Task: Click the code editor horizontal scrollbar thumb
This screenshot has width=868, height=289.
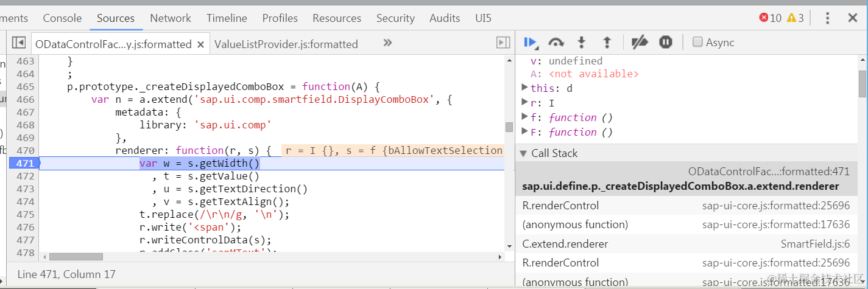Action: [x=76, y=256]
